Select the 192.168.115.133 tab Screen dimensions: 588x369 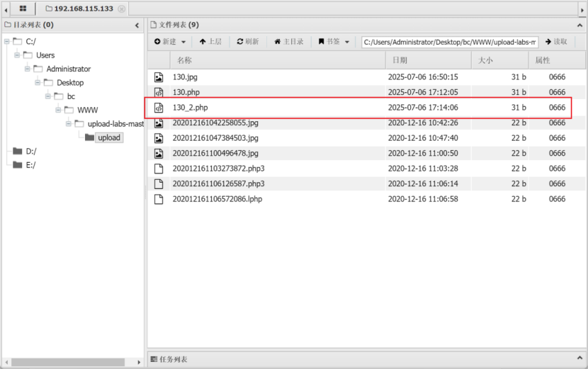[x=84, y=8]
